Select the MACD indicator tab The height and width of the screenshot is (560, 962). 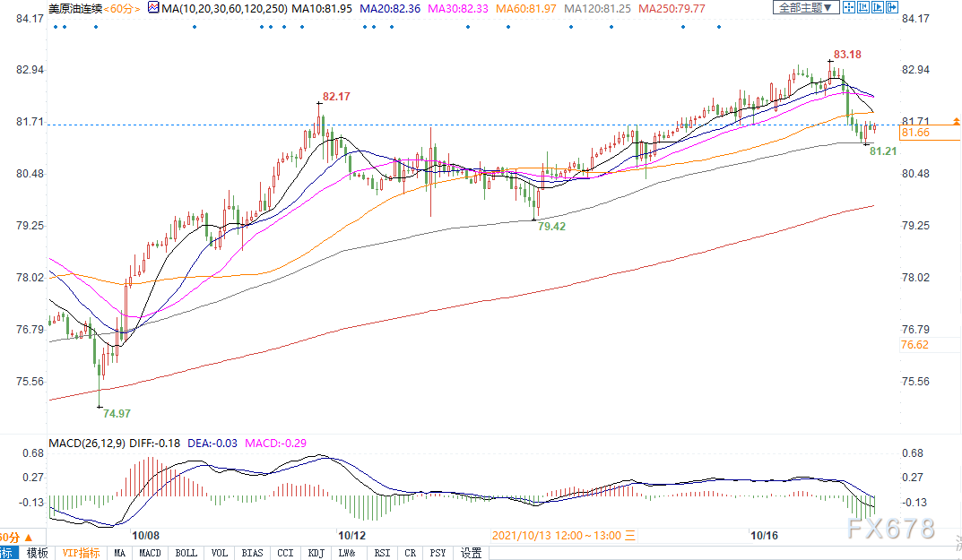(x=150, y=553)
